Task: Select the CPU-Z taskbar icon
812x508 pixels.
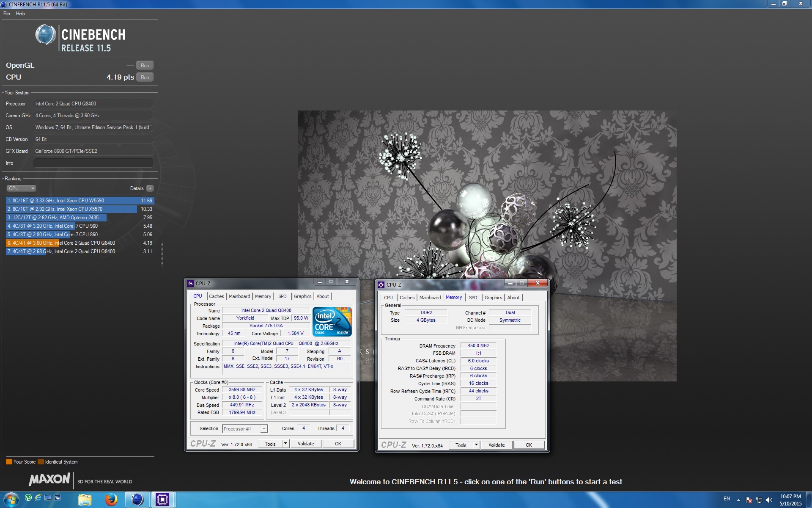Action: [162, 500]
